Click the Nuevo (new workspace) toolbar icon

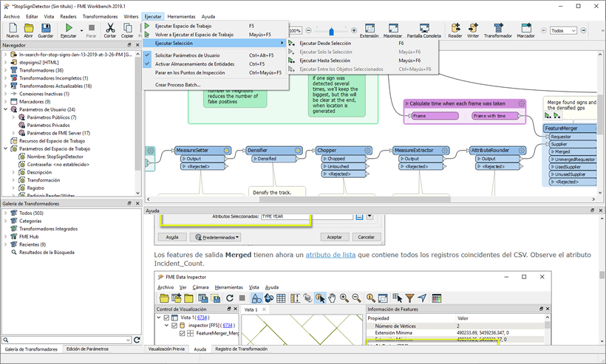pos(13,28)
